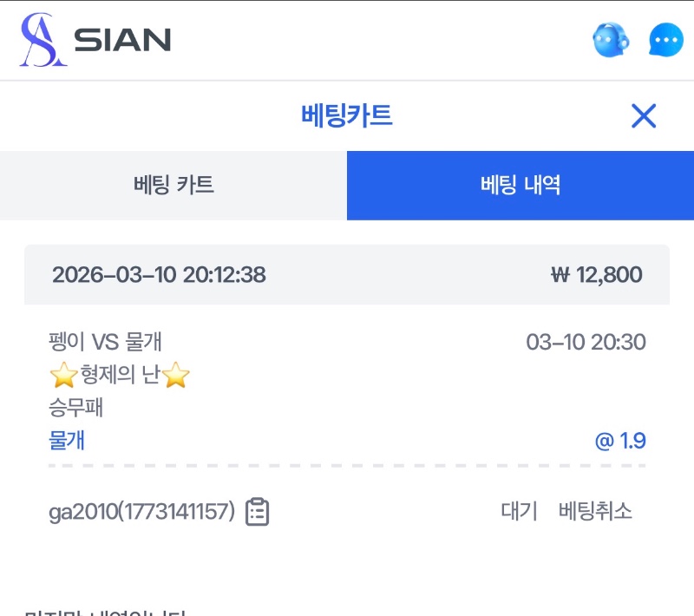Switch to the 베팅 카트 tab

tap(173, 185)
